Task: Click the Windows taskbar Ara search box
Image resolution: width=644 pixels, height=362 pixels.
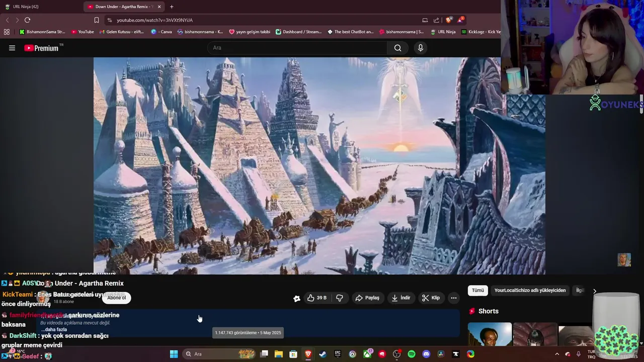Action: 219,354
